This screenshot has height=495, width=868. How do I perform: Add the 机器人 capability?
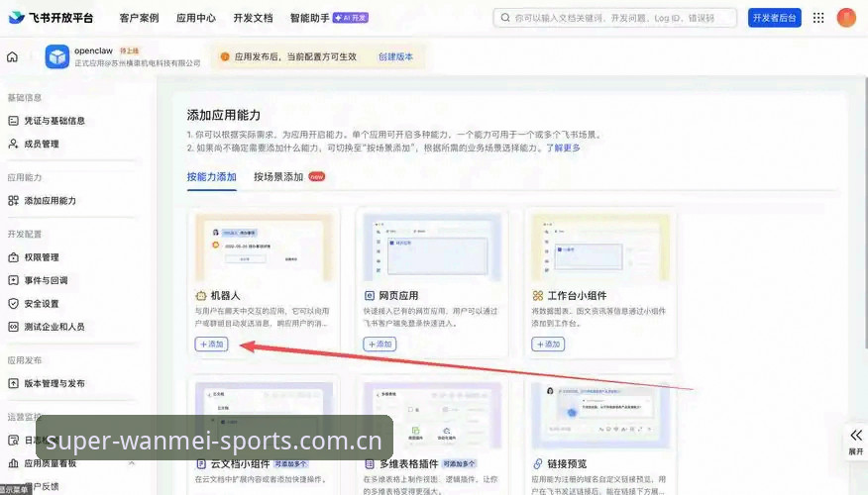click(211, 344)
